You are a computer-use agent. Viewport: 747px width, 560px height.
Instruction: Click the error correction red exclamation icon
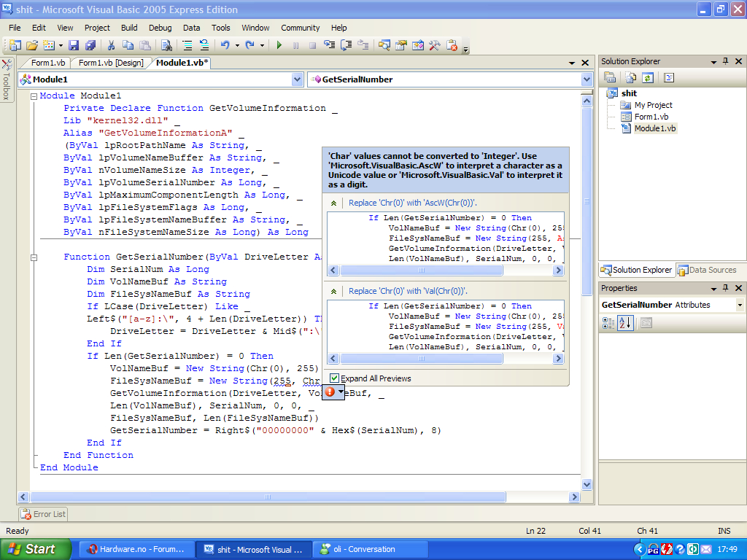point(330,392)
